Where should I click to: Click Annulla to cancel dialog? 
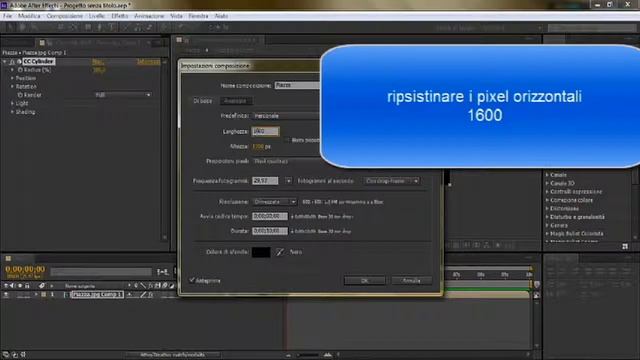click(x=411, y=280)
